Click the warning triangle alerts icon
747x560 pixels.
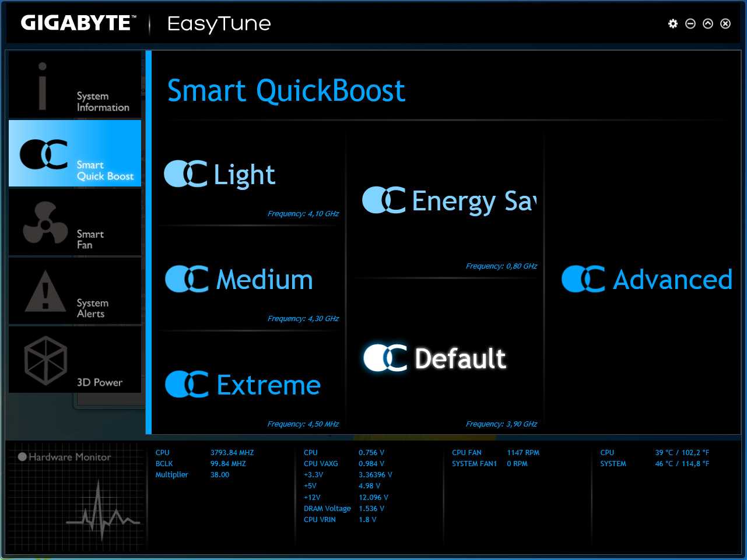45,291
